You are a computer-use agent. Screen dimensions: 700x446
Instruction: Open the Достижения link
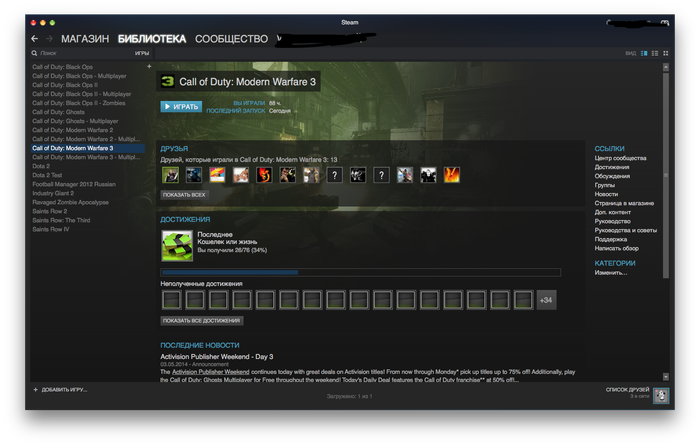(612, 167)
